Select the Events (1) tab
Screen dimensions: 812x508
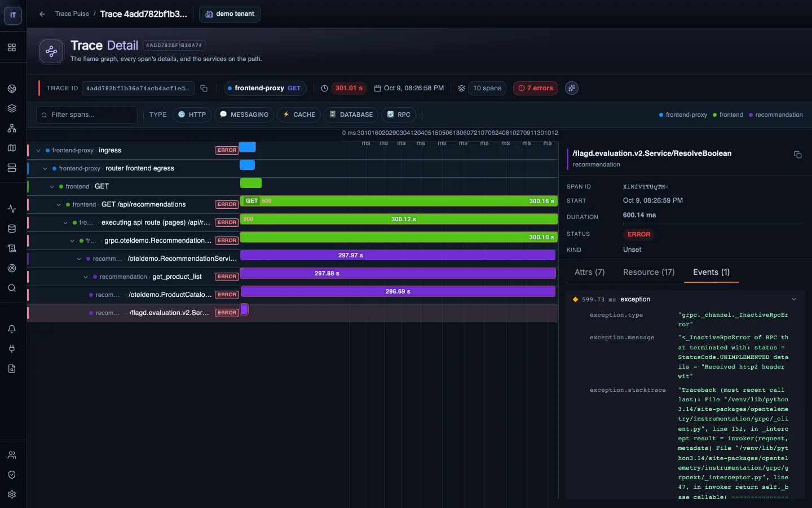click(711, 272)
